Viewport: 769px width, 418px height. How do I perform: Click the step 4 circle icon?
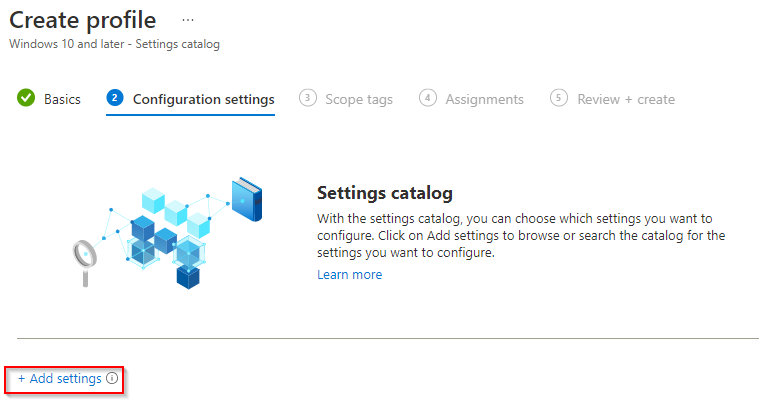428,98
